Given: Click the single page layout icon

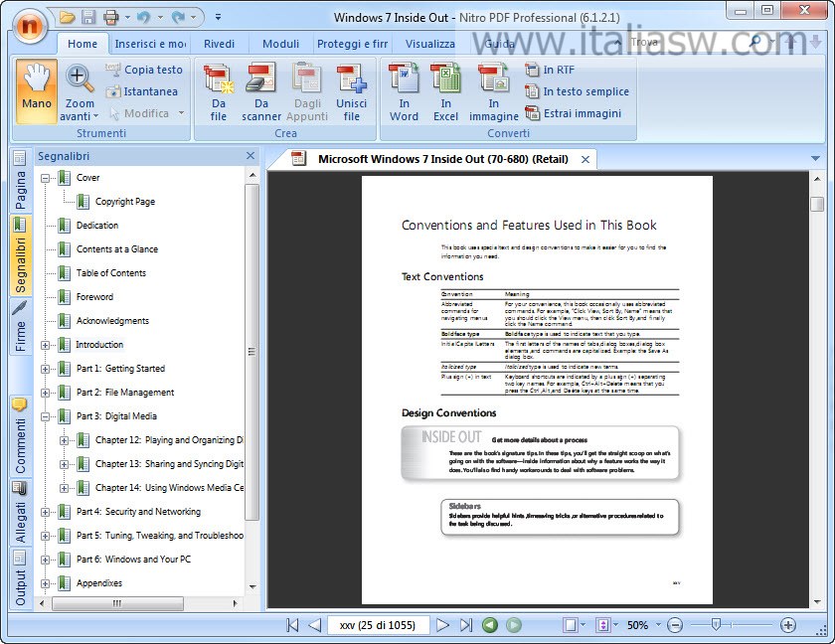Looking at the screenshot, I should point(571,625).
